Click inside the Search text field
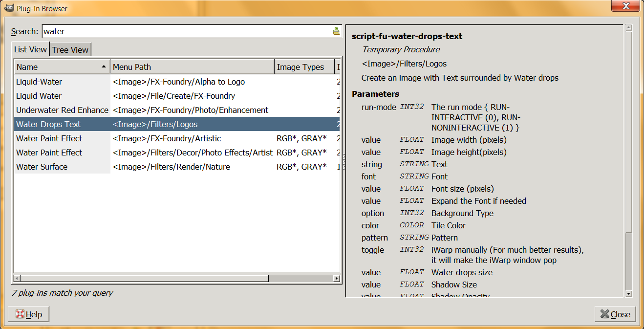The width and height of the screenshot is (644, 329). point(187,31)
